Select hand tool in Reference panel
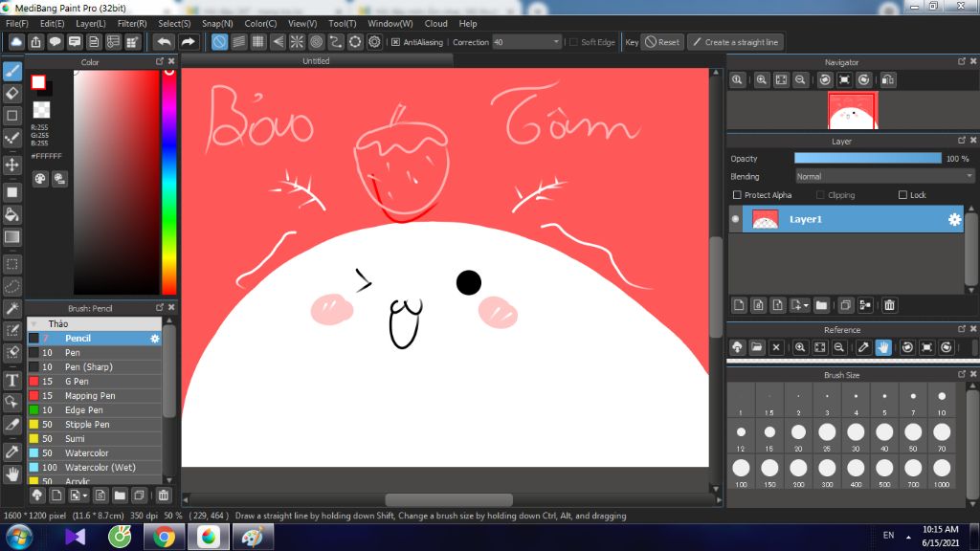Viewport: 980px width, 551px height. point(883,347)
